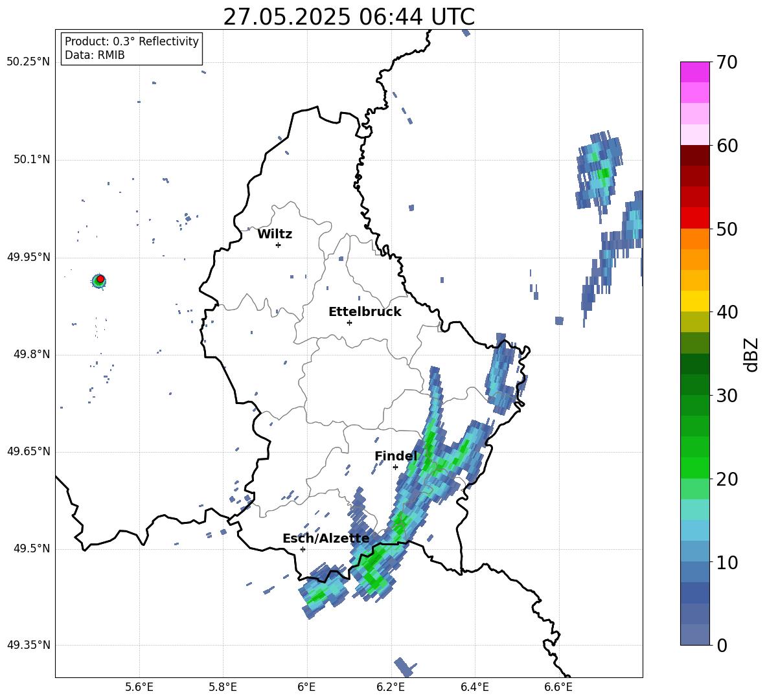Pick the yellow colorbar swatch above 40
This screenshot has height=700, width=767.
click(x=694, y=301)
